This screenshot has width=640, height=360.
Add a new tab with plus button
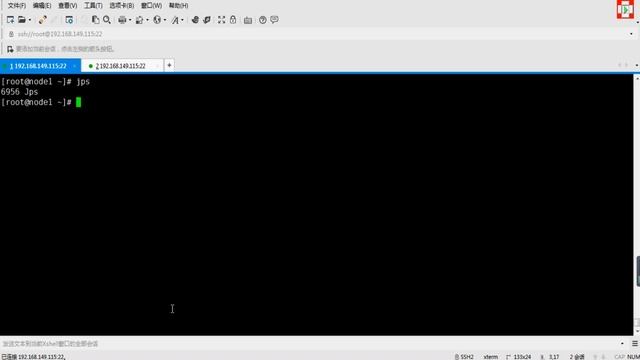[x=169, y=65]
